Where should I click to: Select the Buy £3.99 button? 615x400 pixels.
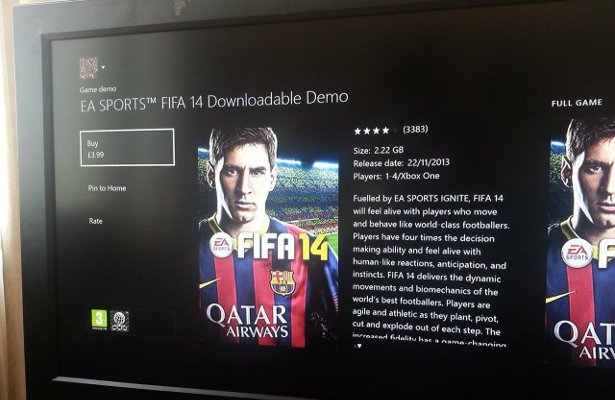pos(127,147)
